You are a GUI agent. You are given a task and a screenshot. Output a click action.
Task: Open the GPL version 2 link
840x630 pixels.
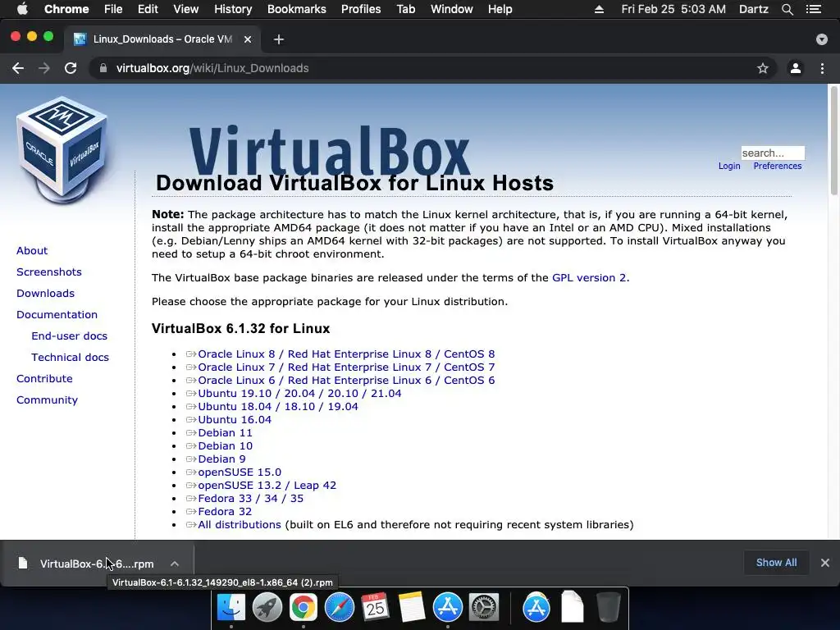pyautogui.click(x=589, y=277)
